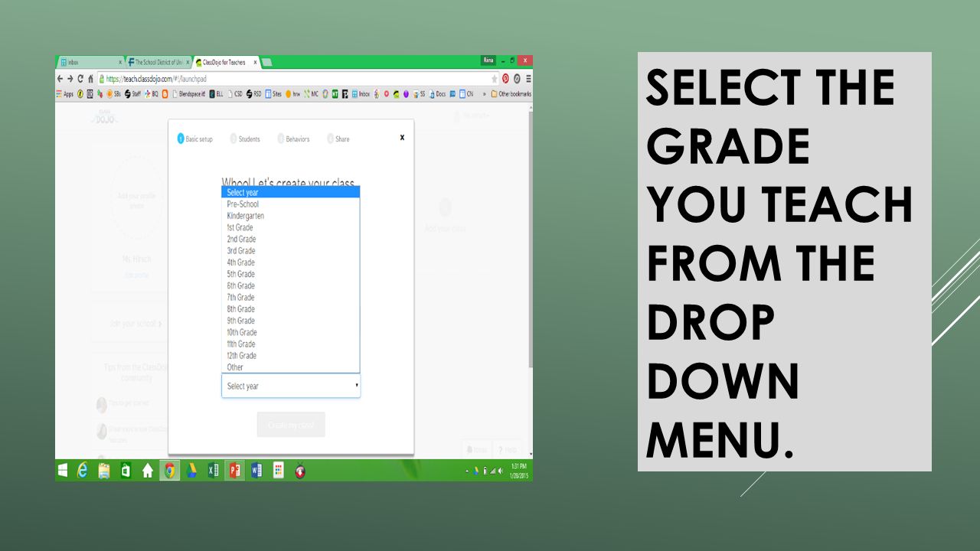Click the Create my class button
This screenshot has height=551, width=980.
[291, 425]
